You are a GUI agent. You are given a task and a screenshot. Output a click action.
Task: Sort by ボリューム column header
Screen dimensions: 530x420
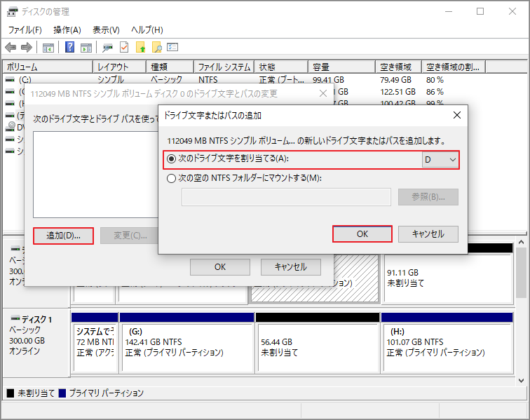48,67
